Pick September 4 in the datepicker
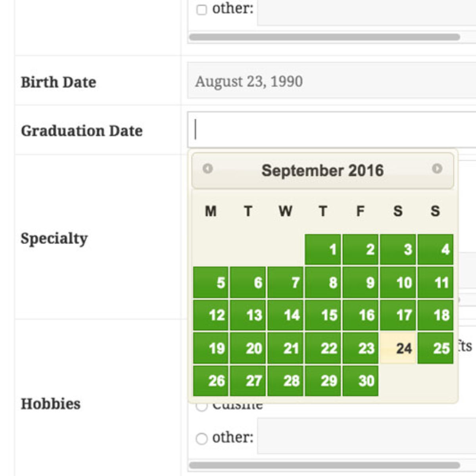476x476 pixels. coord(435,250)
